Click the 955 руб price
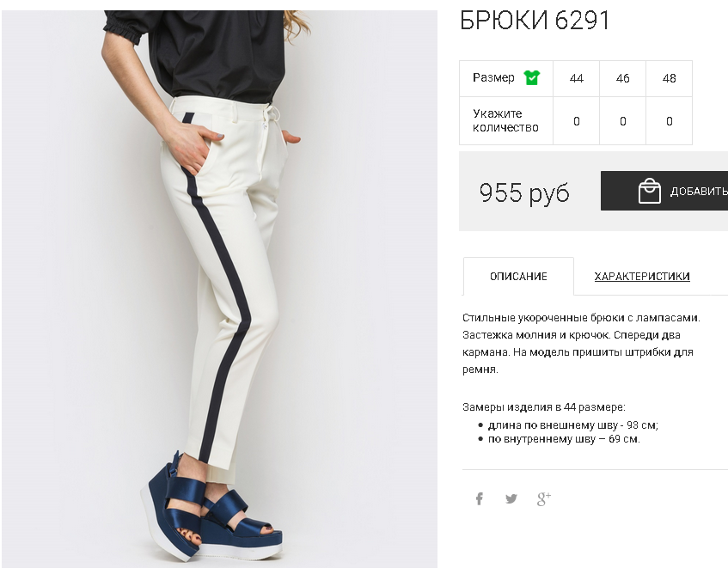728x568 pixels. coord(523,192)
